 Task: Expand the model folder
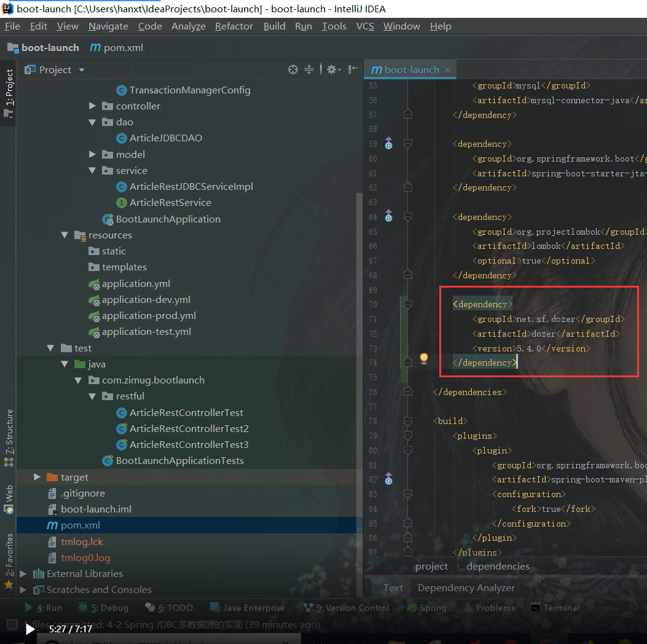click(92, 154)
